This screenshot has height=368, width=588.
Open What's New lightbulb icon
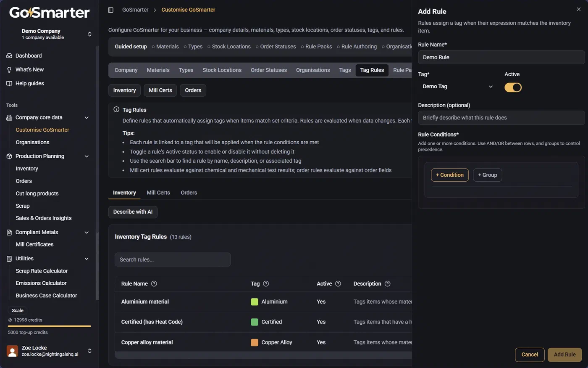9,69
